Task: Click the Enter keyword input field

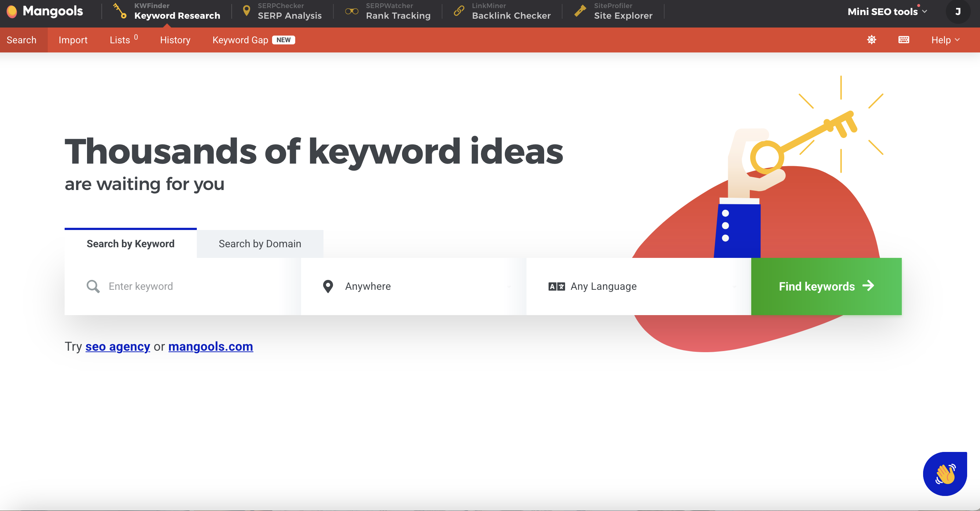Action: coord(182,286)
